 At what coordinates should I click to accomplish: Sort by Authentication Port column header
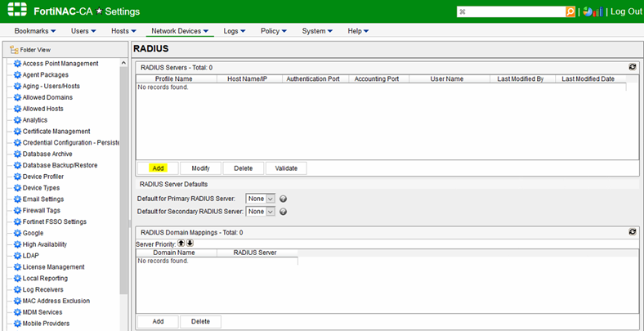[313, 78]
